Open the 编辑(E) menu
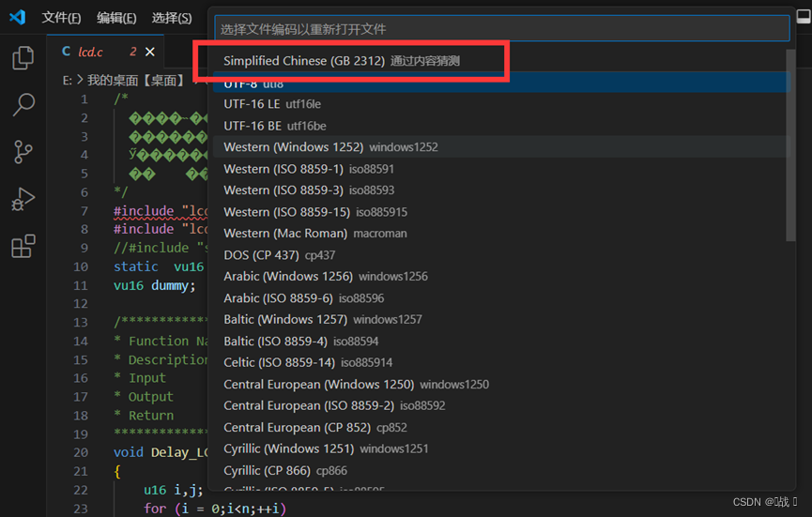 point(116,18)
